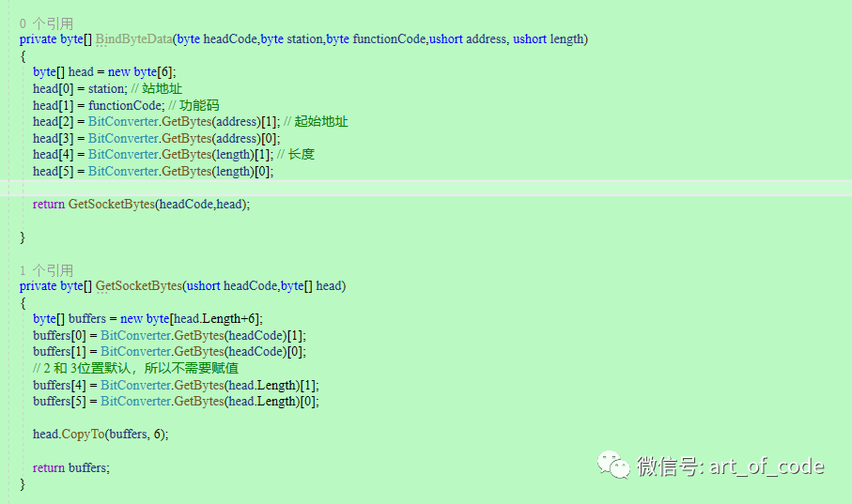Click the "return buffers;" statement

tap(70, 466)
